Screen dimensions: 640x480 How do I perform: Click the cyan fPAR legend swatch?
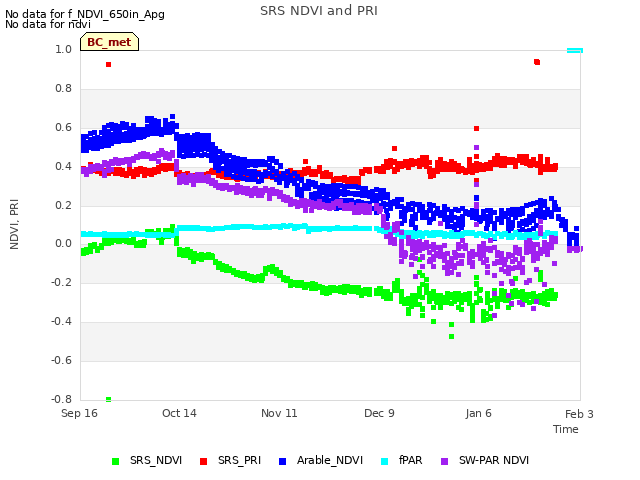pyautogui.click(x=384, y=461)
